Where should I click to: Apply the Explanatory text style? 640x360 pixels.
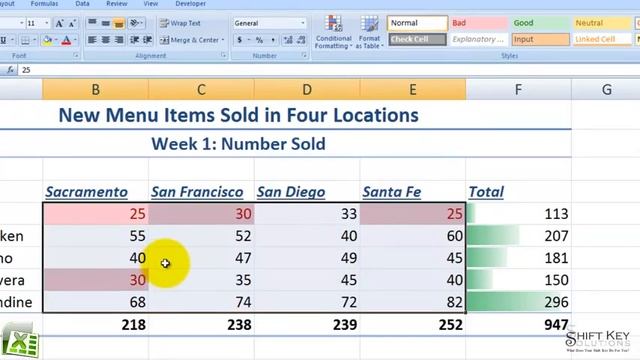[x=479, y=39]
